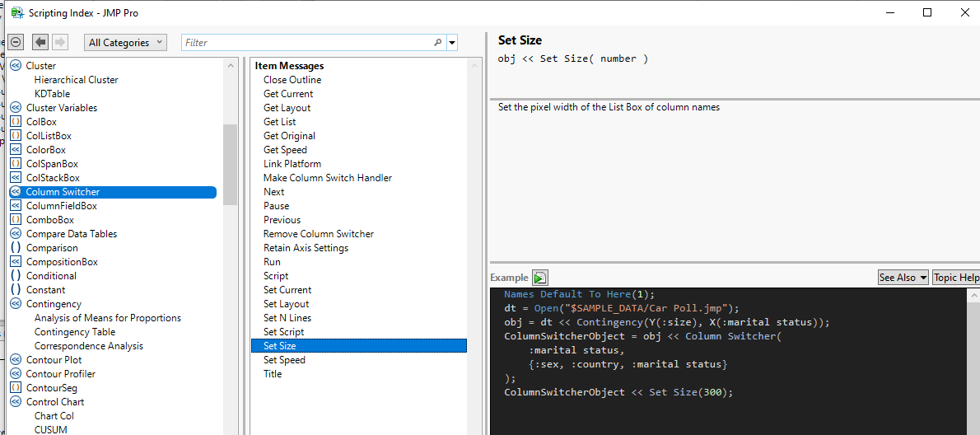Click the Topic Help button
Viewport: 980px width, 435px height.
pyautogui.click(x=955, y=278)
